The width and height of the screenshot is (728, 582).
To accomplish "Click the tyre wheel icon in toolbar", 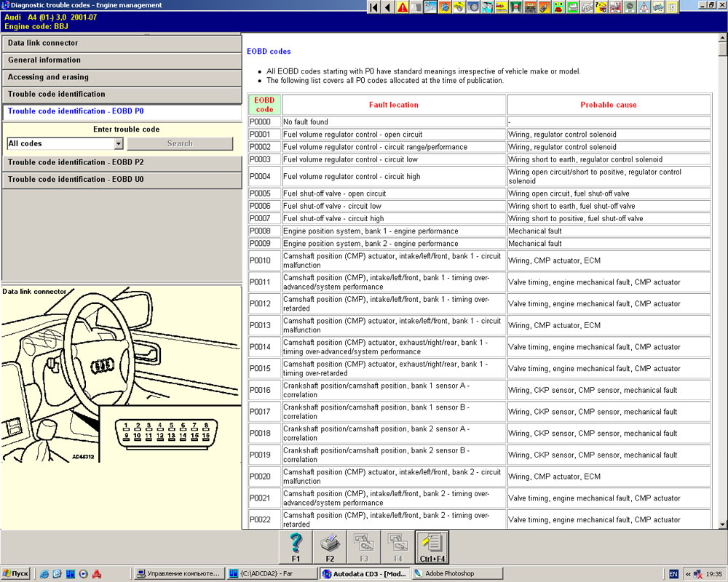I will (x=474, y=7).
